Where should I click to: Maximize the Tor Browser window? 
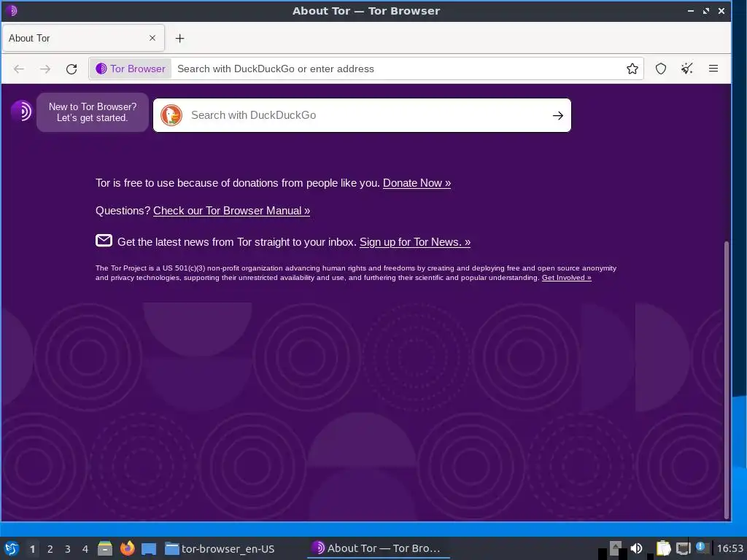click(x=706, y=11)
